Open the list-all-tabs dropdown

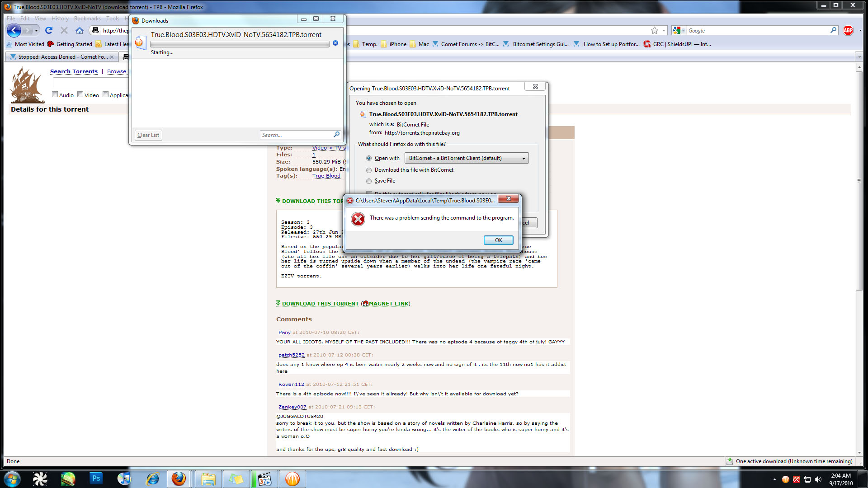tap(859, 57)
